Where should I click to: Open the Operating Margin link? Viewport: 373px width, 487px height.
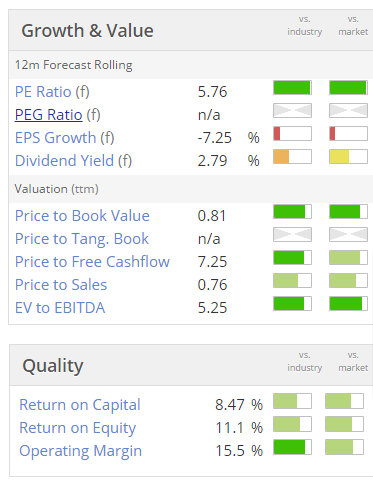(x=81, y=451)
